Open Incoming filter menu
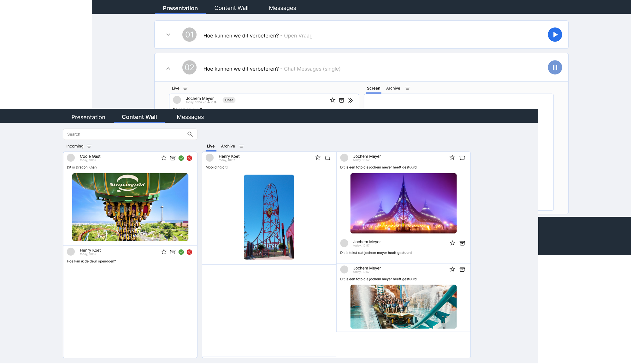This screenshot has height=364, width=631. [89, 146]
